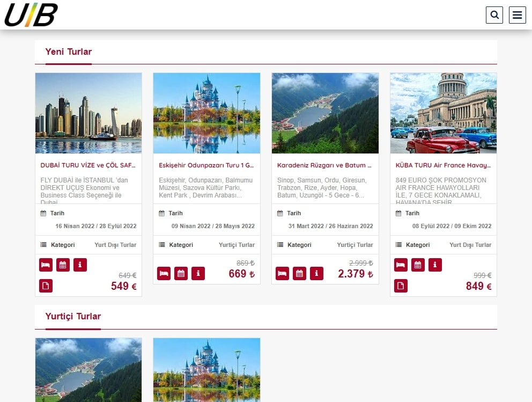
Task: Open the hamburger menu in header
Action: click(517, 15)
